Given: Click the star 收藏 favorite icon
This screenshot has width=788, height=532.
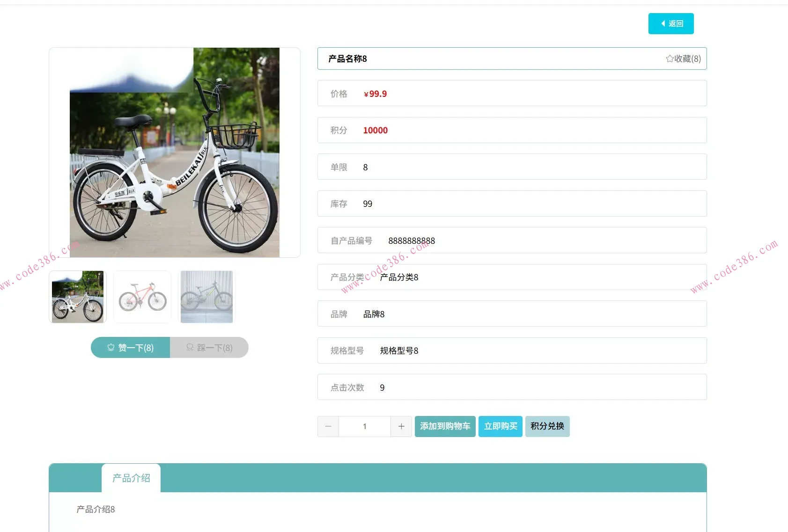Looking at the screenshot, I should coord(670,58).
